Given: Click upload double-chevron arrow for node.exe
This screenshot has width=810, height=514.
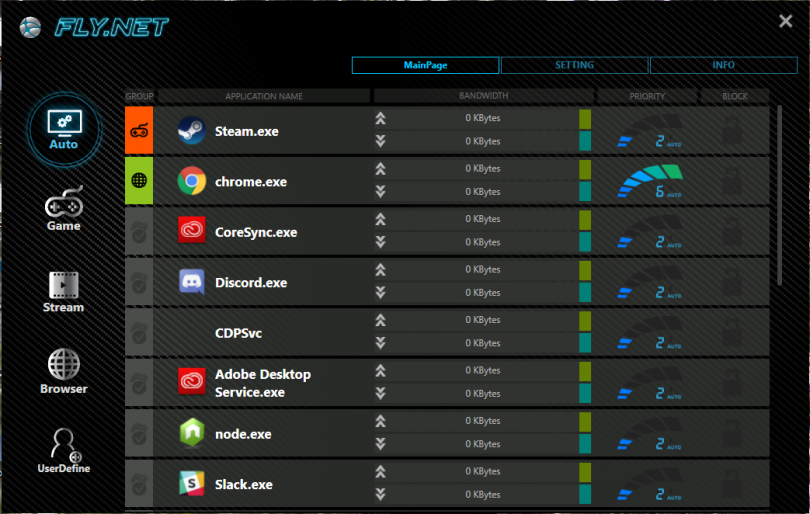Looking at the screenshot, I should tap(380, 422).
